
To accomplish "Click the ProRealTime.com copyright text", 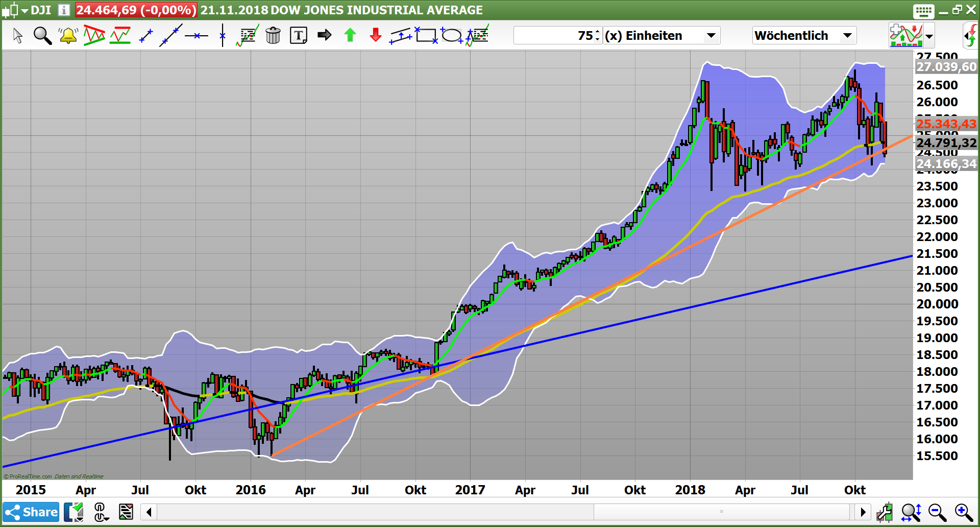I will [28, 476].
